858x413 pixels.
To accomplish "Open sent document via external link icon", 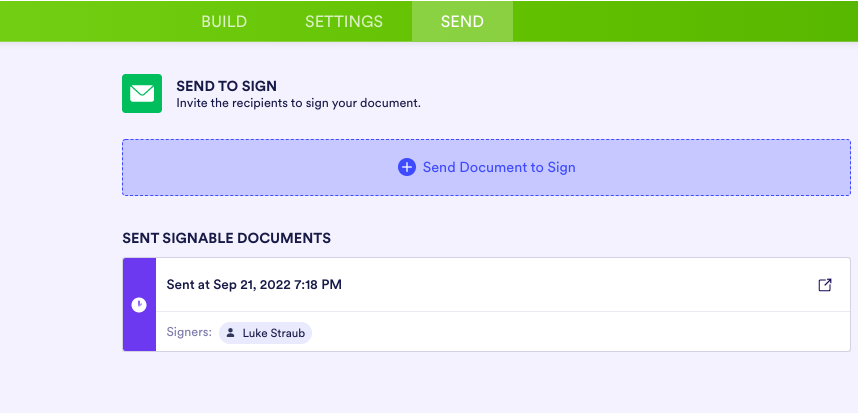I will click(x=825, y=285).
